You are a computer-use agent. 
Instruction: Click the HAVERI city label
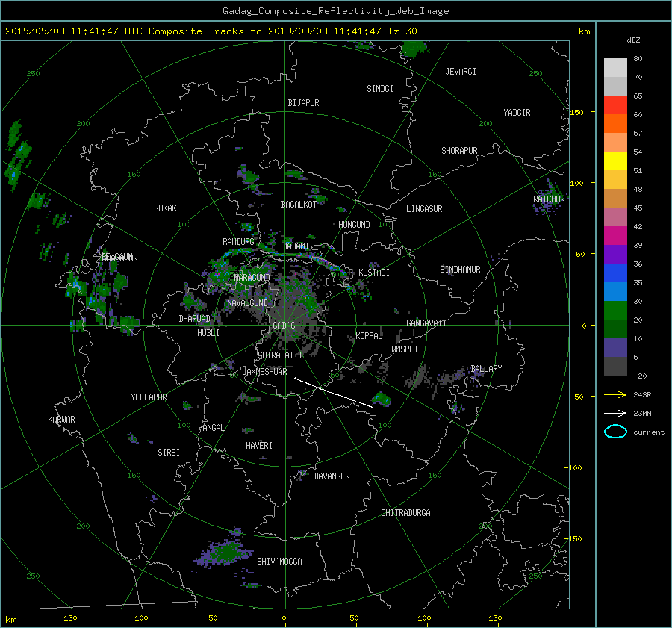(x=259, y=446)
